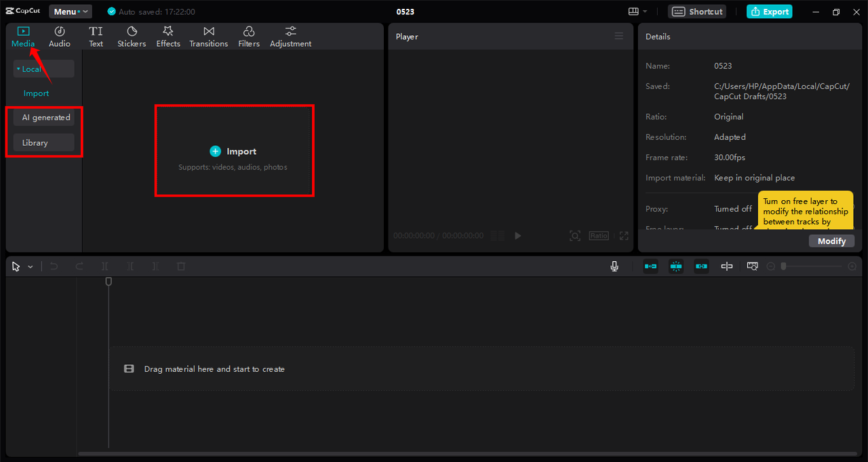The height and width of the screenshot is (462, 868).
Task: Click the timeline zoom in icon
Action: coord(852,267)
